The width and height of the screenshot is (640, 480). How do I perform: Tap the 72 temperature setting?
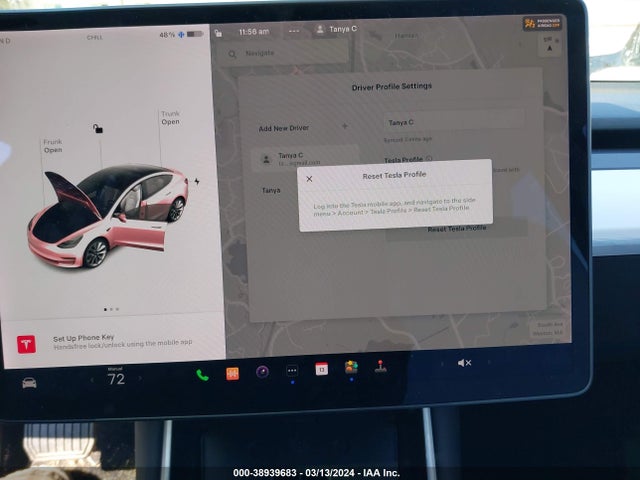(116, 379)
